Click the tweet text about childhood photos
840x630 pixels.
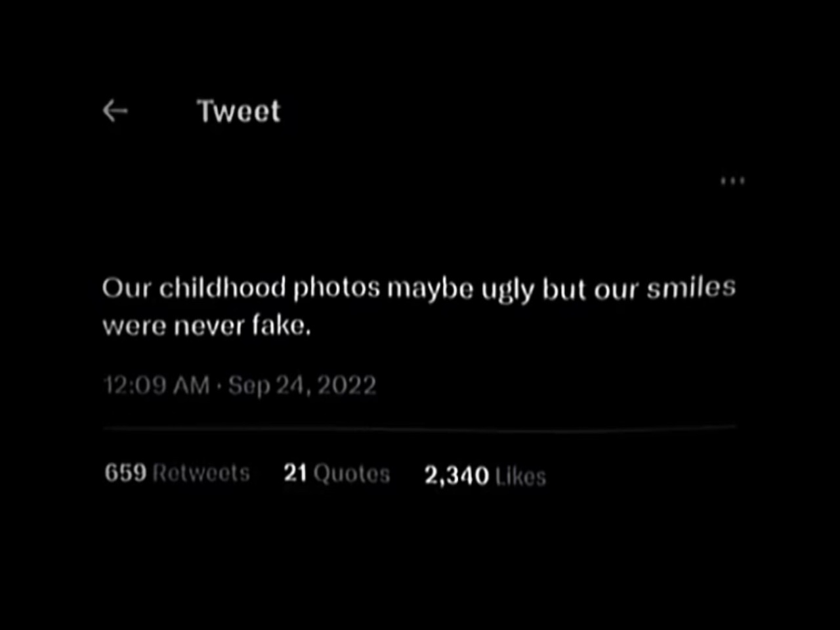tap(418, 306)
